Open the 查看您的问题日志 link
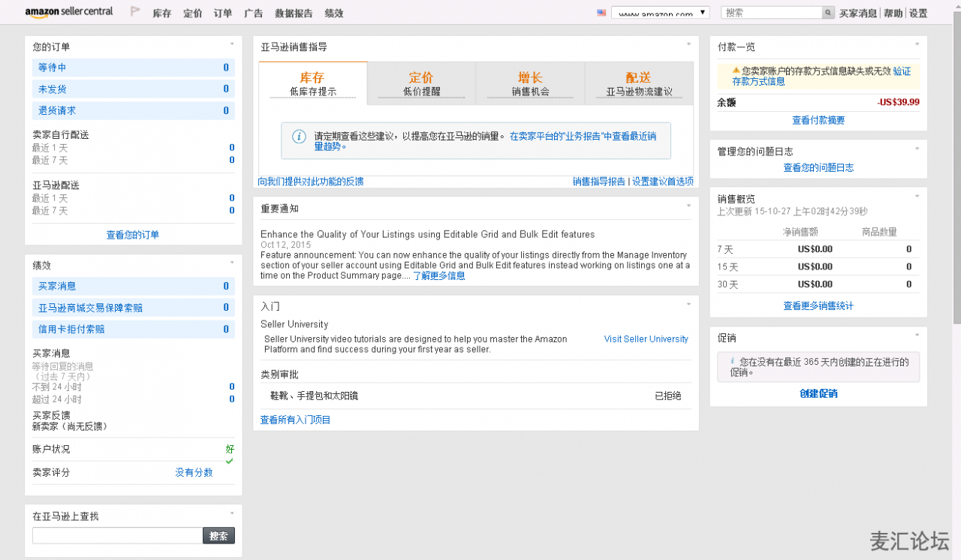The width and height of the screenshot is (961, 560). click(x=818, y=168)
